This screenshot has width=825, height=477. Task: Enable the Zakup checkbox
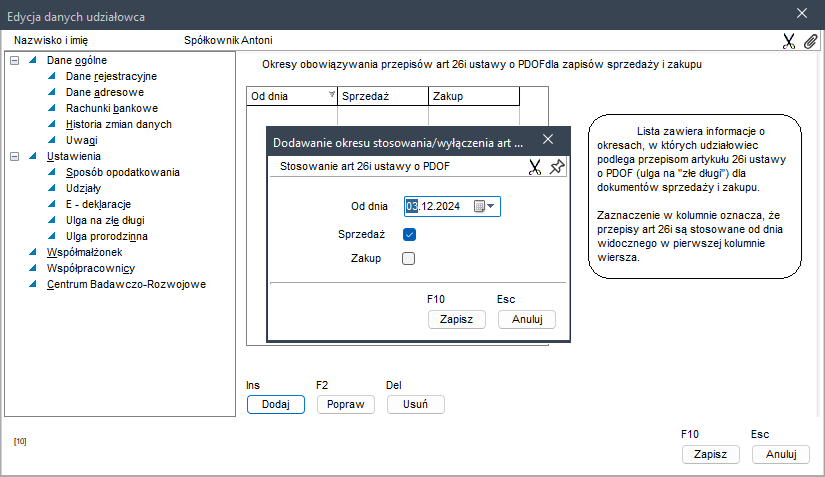coord(409,259)
